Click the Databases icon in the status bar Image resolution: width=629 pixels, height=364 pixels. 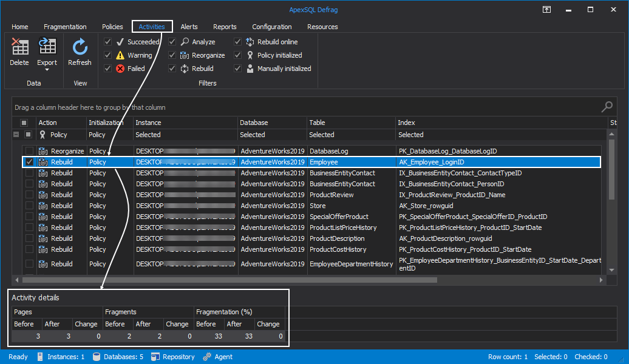point(96,357)
